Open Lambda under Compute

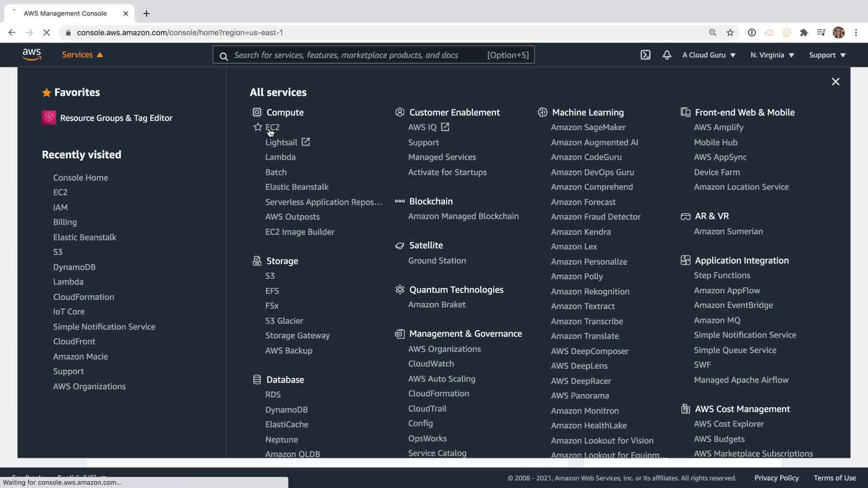coord(280,157)
